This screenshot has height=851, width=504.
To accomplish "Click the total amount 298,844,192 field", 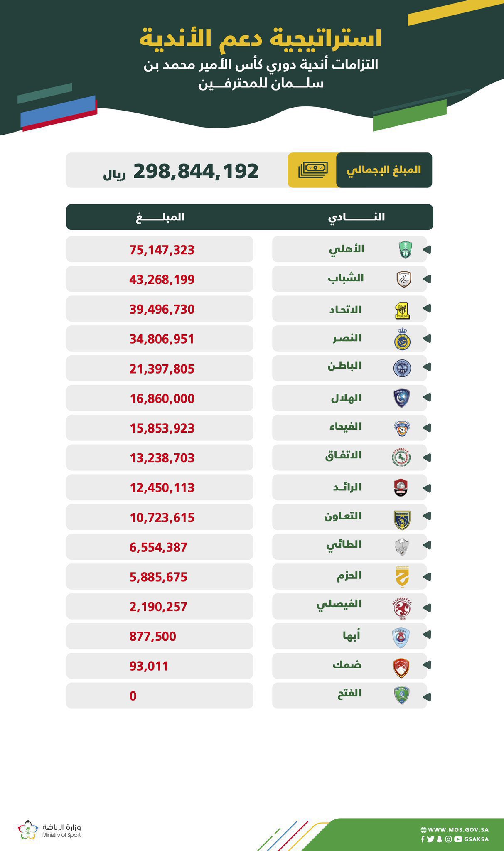I will pos(196,171).
